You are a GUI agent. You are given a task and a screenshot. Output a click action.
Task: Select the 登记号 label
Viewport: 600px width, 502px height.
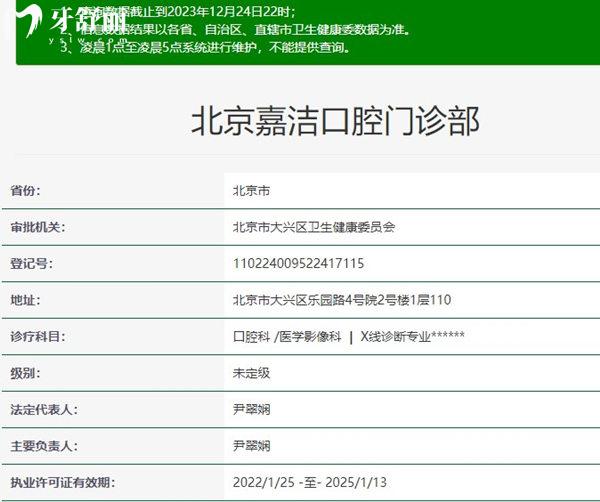[x=31, y=264]
